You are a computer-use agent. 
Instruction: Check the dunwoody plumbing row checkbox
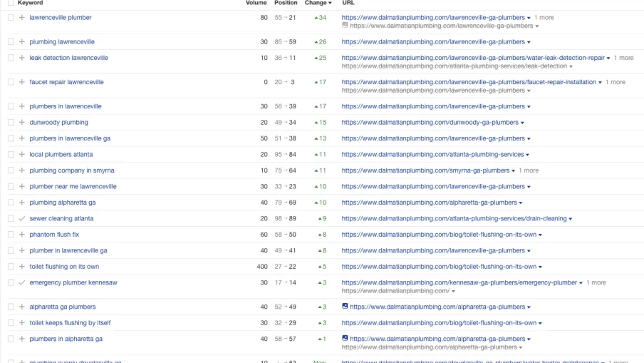coord(11,123)
